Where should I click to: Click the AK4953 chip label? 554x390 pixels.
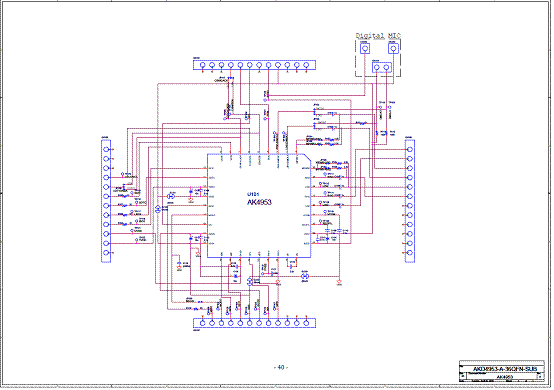pos(259,202)
